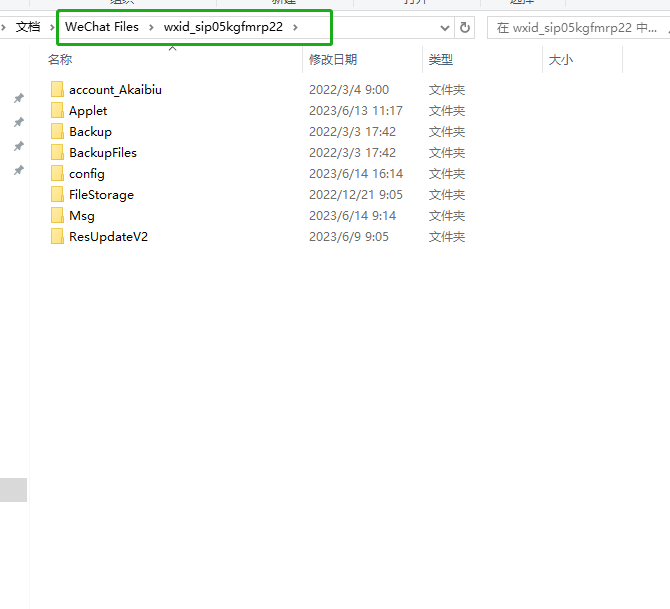The image size is (670, 609).
Task: Expand the chevron after WeChat Files
Action: [x=151, y=28]
